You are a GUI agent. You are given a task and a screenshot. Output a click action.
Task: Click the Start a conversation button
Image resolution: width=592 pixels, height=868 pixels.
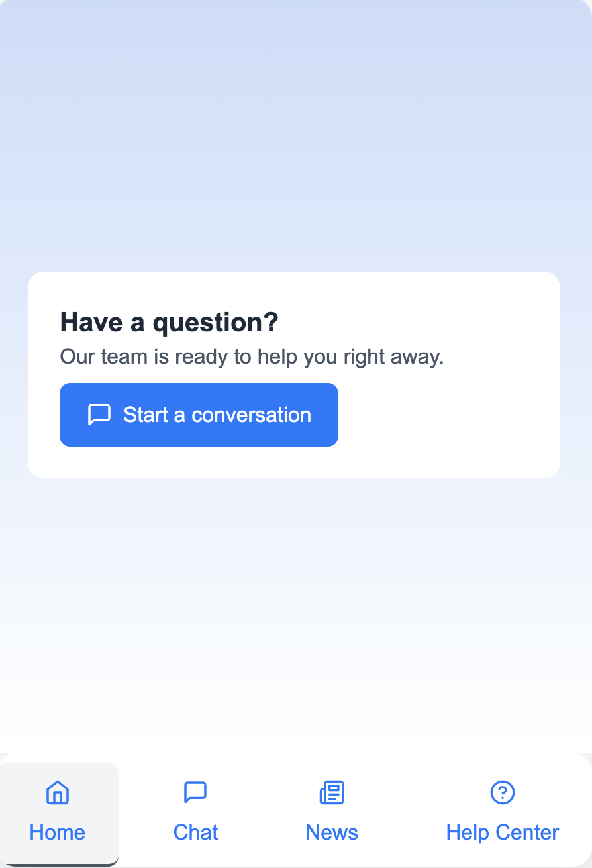pyautogui.click(x=199, y=414)
